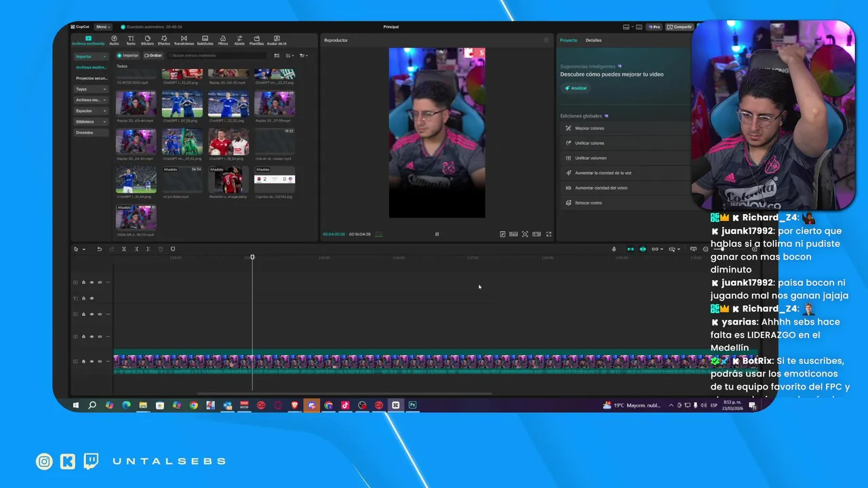The height and width of the screenshot is (488, 868).
Task: Open the Efectos panel
Action: click(x=164, y=41)
